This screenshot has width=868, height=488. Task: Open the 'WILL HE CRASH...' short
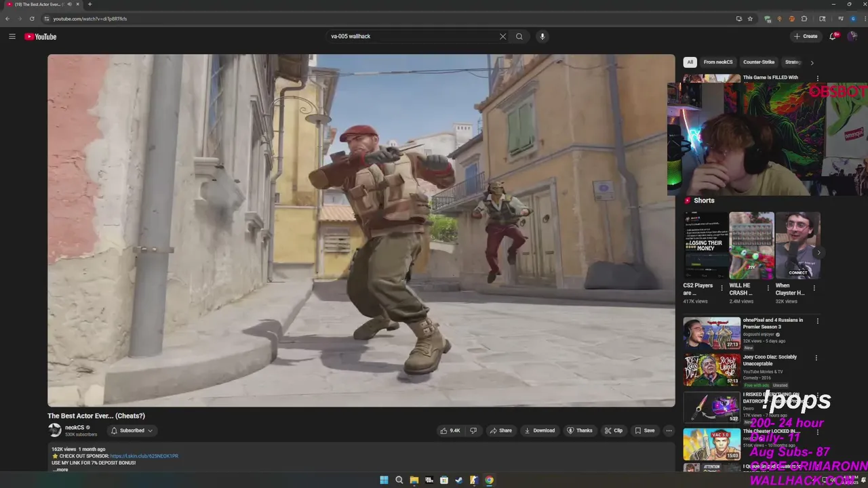(751, 246)
